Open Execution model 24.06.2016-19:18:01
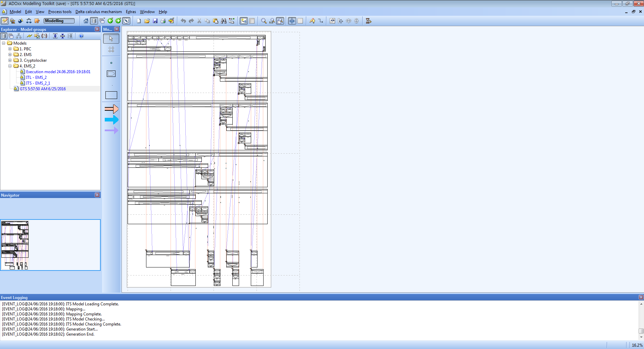This screenshot has height=349, width=644. [58, 72]
